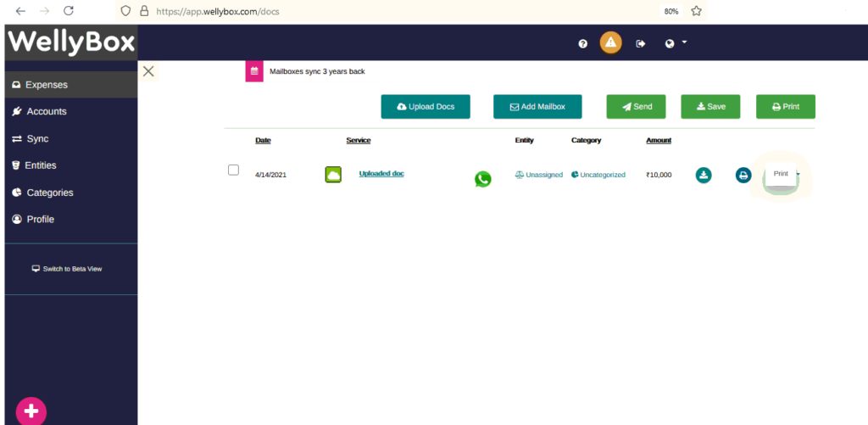
Task: Click the ₹10,000 amount value
Action: point(659,175)
